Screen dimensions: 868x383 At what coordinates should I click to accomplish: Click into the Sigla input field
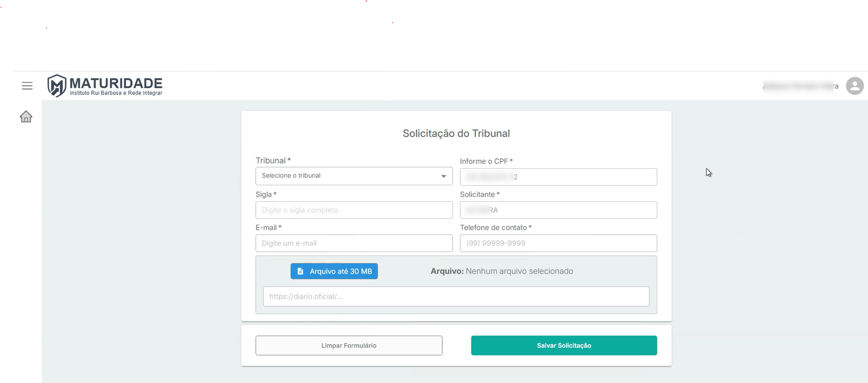click(354, 210)
